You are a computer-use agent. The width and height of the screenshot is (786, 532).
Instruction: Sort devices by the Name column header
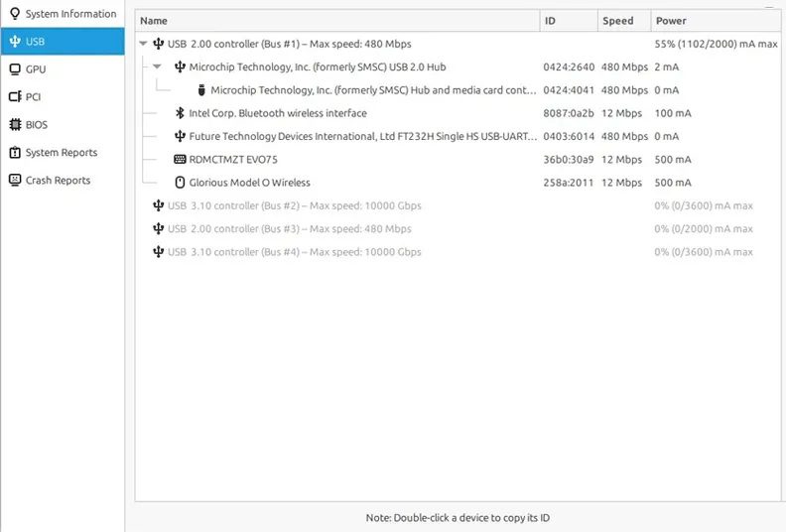154,21
